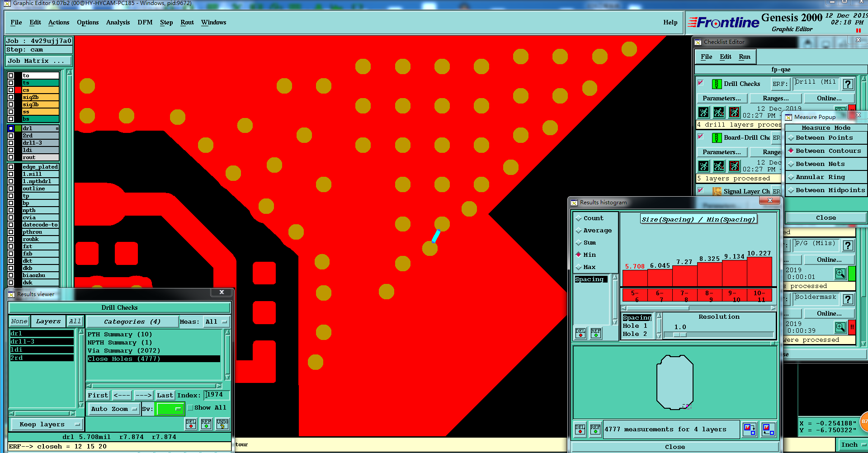Run Drill Checks on all features icon
The image size is (868, 453).
click(x=703, y=112)
